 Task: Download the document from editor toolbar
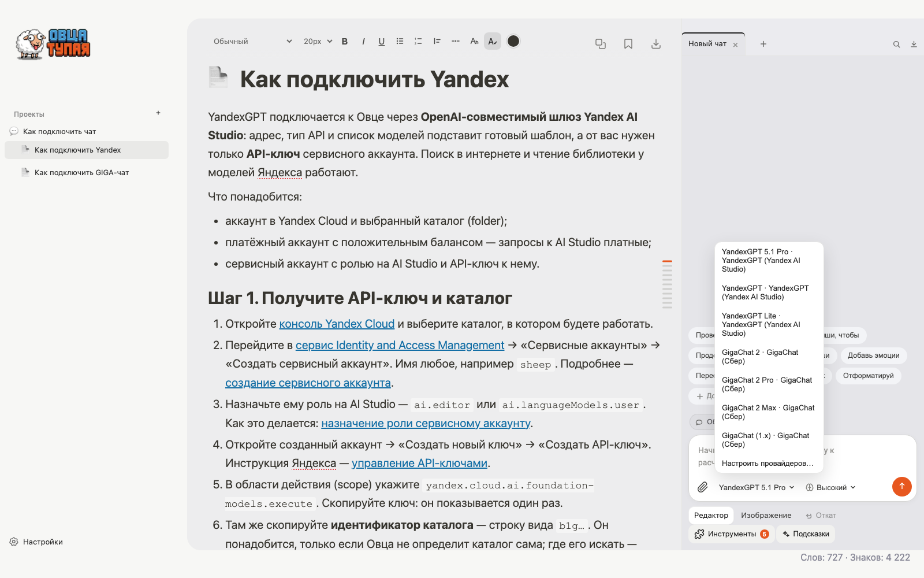[x=656, y=44]
